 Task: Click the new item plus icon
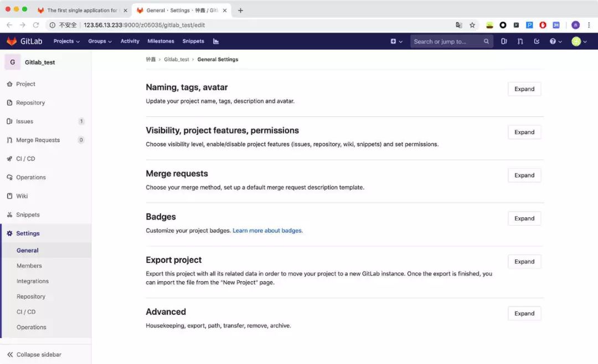click(x=393, y=41)
